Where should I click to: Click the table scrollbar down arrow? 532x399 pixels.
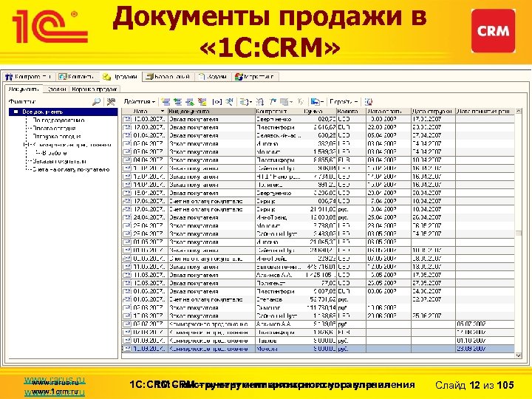tap(518, 355)
